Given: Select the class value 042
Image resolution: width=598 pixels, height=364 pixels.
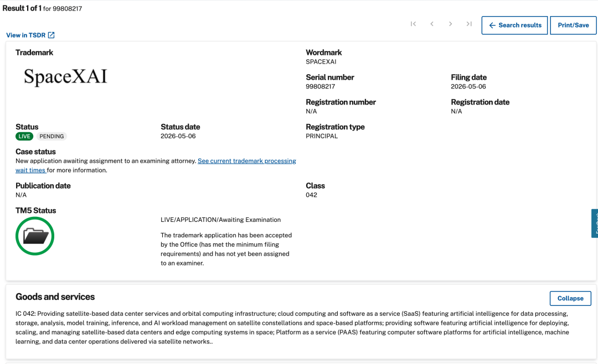Looking at the screenshot, I should pyautogui.click(x=311, y=195).
